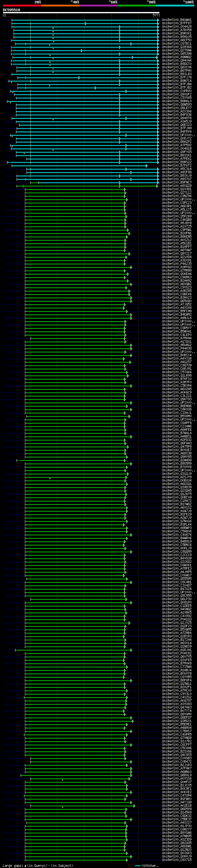The height and width of the screenshot is (868, 197).
Task: Click the green alignment bar of UniRef100_A9SQZ8
Action: (x=87, y=186)
